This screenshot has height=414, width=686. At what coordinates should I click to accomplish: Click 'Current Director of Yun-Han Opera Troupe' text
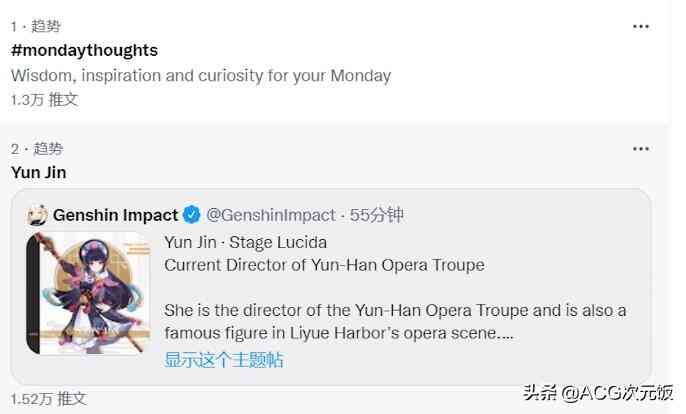tap(324, 265)
